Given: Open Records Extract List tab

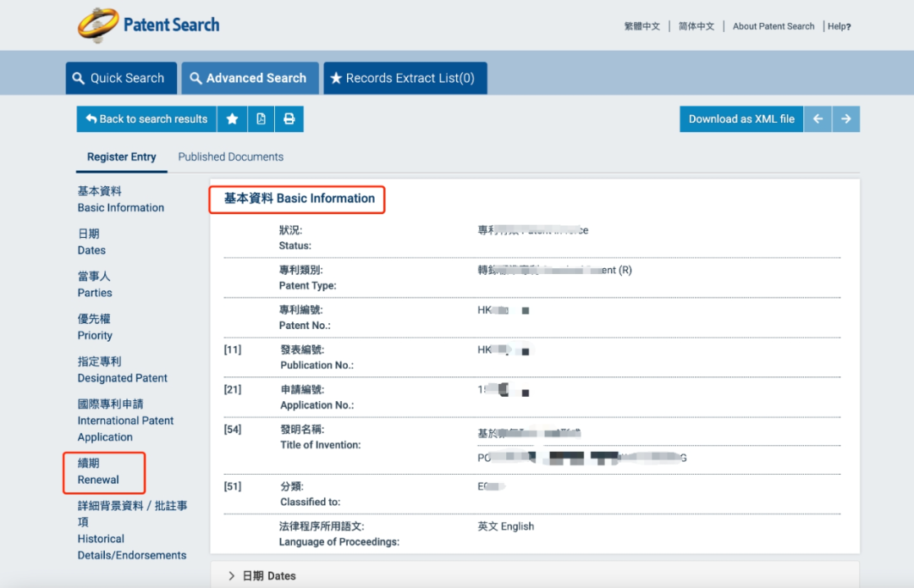Looking at the screenshot, I should (405, 78).
